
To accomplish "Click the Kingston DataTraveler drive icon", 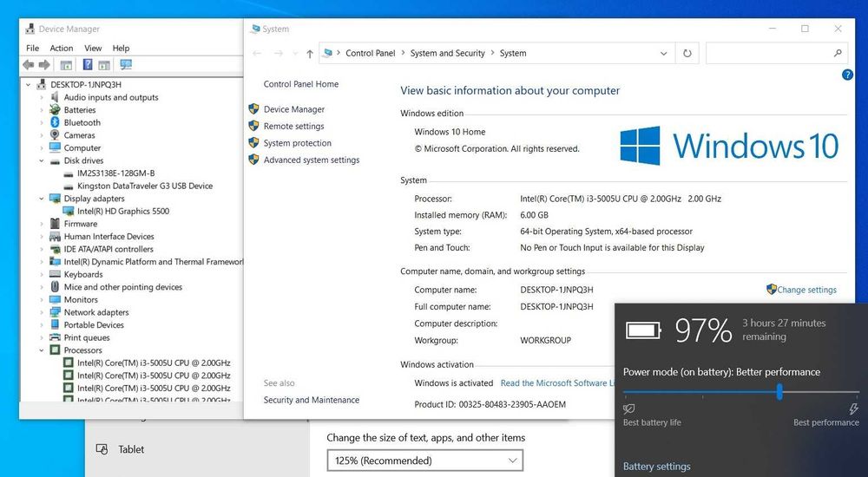I will pos(68,186).
